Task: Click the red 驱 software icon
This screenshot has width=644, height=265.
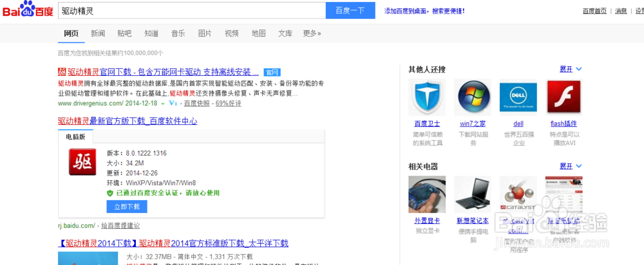Action: (82, 162)
